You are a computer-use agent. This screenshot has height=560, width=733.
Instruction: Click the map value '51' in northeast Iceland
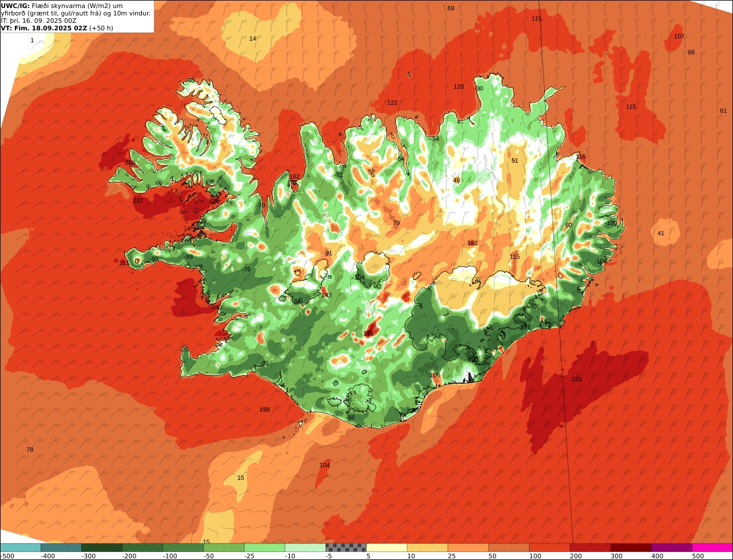515,161
